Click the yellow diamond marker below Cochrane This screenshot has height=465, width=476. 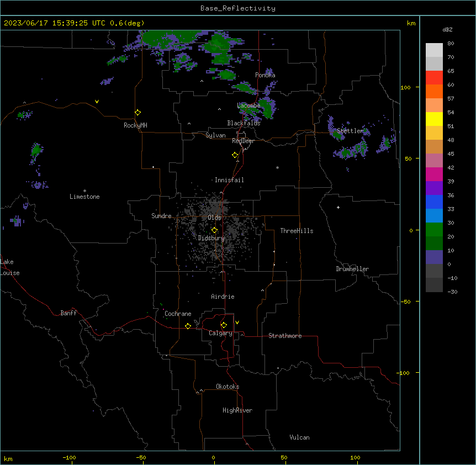point(188,326)
